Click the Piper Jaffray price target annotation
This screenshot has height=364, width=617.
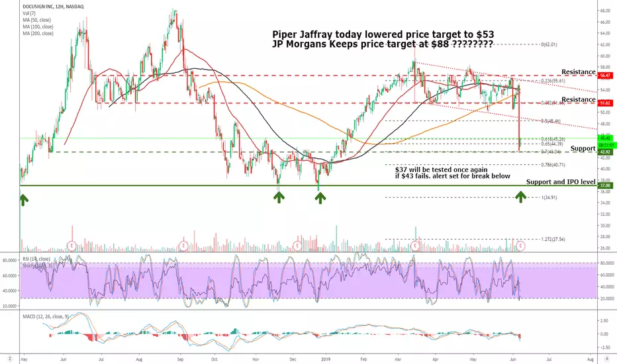(383, 34)
